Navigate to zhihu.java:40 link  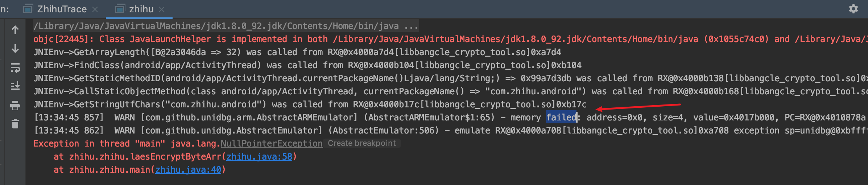pyautogui.click(x=188, y=170)
